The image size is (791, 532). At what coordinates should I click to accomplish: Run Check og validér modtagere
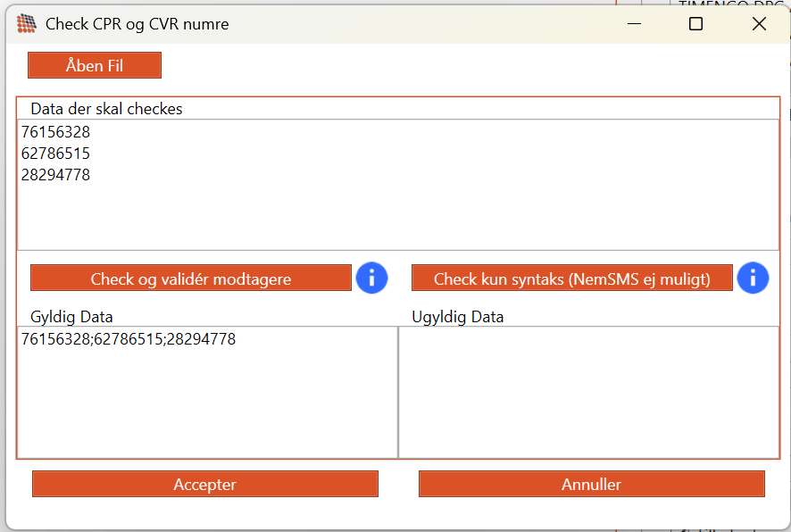(190, 278)
